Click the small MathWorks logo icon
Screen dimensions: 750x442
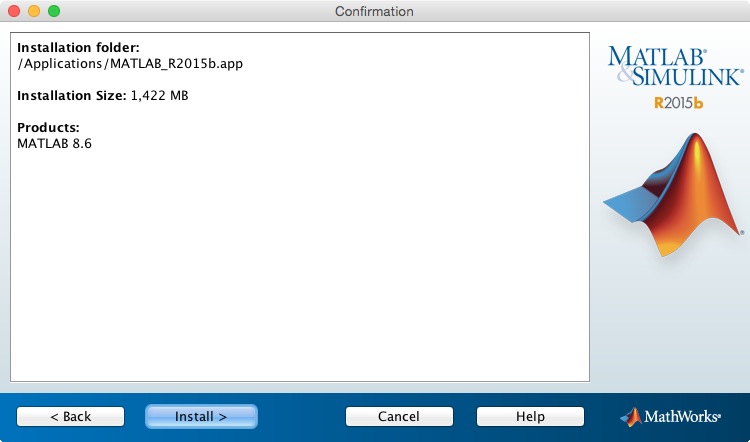(x=631, y=416)
